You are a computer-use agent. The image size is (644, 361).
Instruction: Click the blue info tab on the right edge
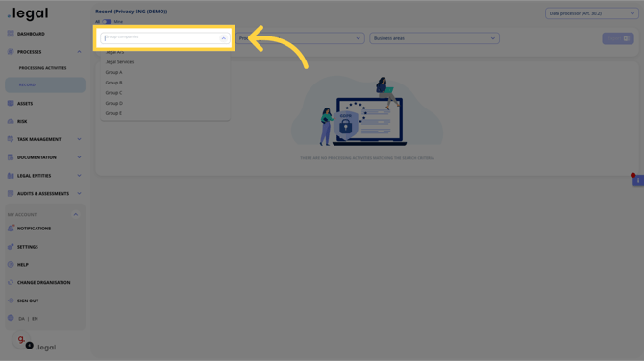tap(638, 180)
